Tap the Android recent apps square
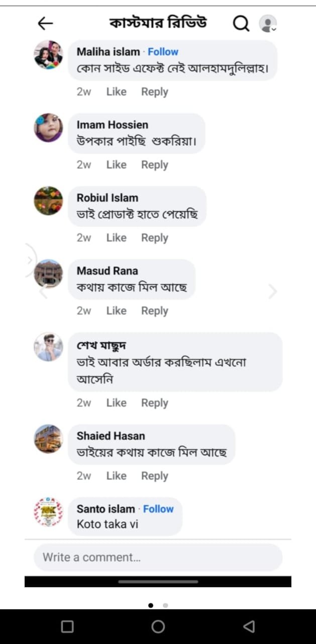Image resolution: width=316 pixels, height=644 pixels. coord(67,626)
